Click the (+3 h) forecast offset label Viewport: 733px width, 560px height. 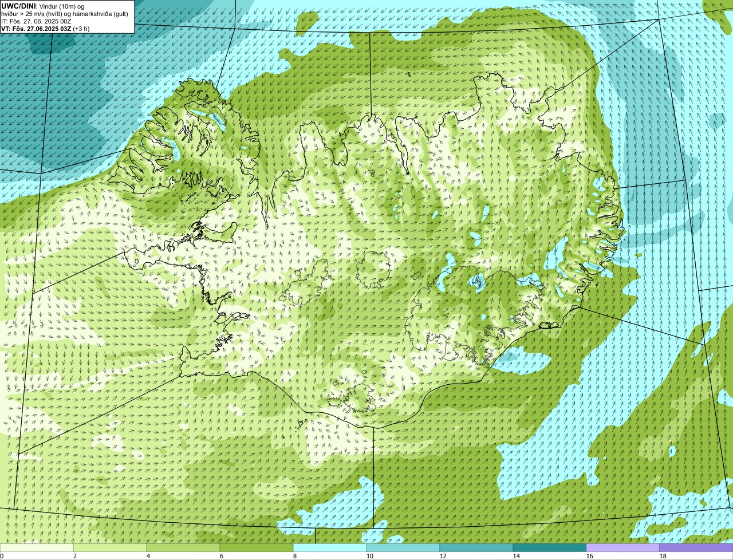point(81,29)
